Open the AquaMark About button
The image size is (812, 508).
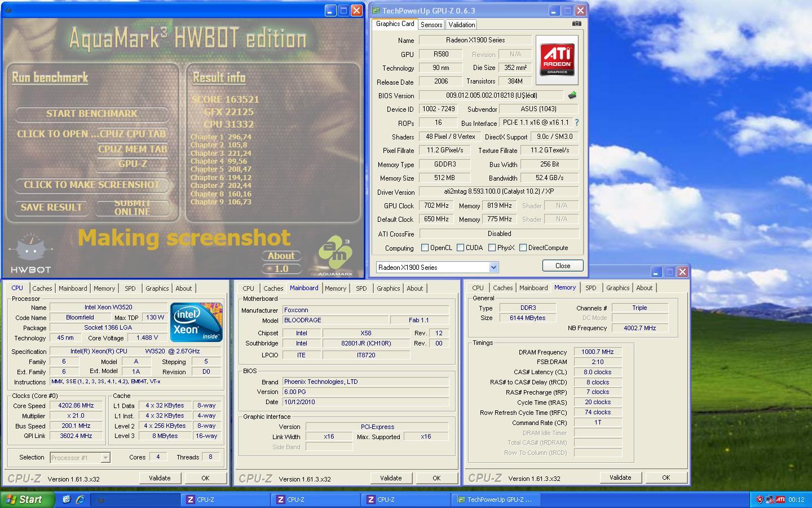281,256
